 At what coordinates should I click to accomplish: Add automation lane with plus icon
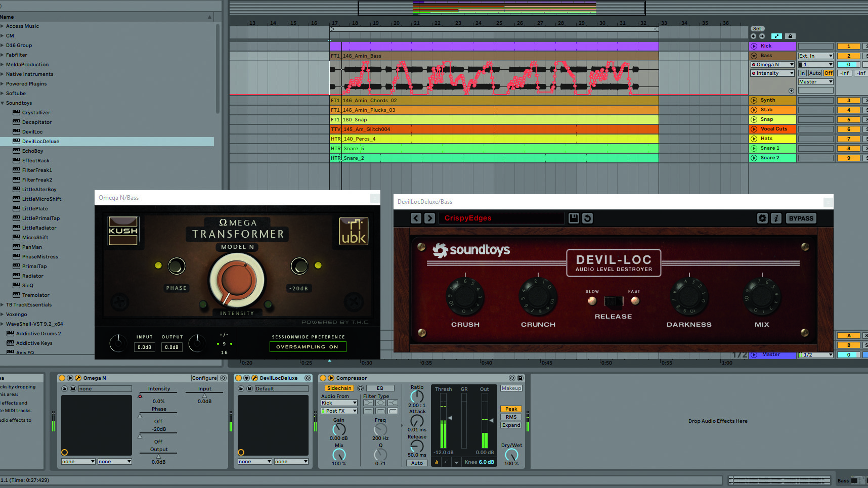tap(791, 91)
